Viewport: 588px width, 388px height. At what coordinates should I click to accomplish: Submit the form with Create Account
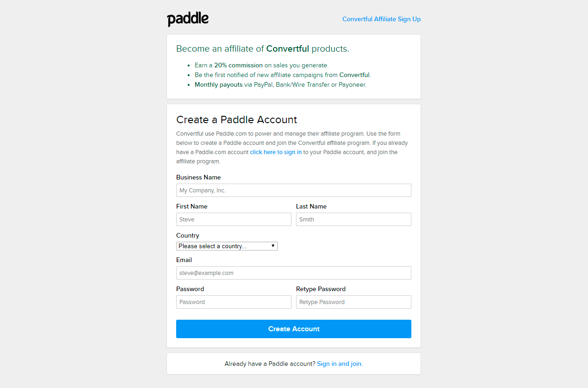[x=294, y=329]
